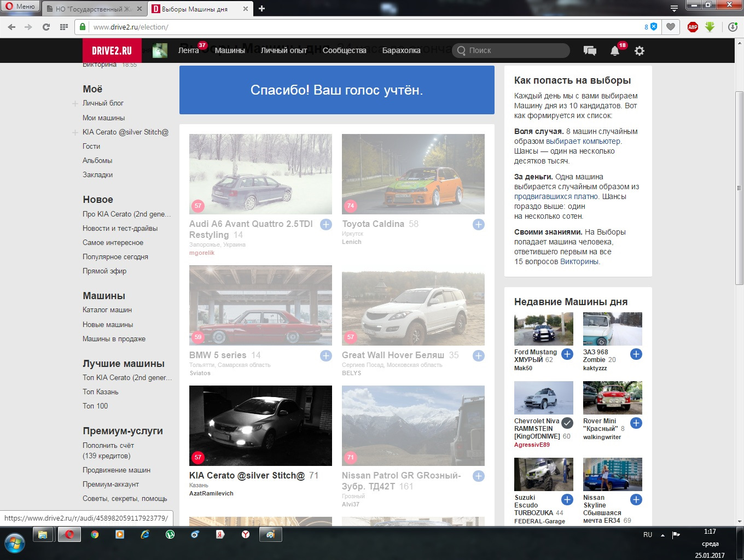Toggle the plus on Ford Mustang ХМУРЫЙ
This screenshot has width=744, height=560.
[567, 354]
